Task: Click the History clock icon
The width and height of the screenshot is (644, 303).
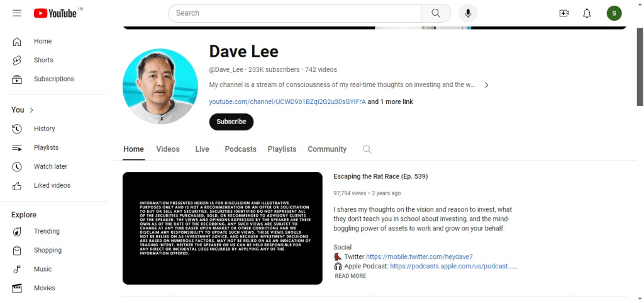Action: point(17,129)
